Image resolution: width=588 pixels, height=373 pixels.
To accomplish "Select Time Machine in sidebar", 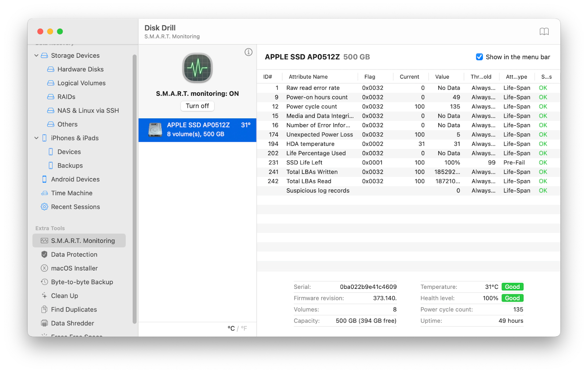I will click(x=72, y=193).
